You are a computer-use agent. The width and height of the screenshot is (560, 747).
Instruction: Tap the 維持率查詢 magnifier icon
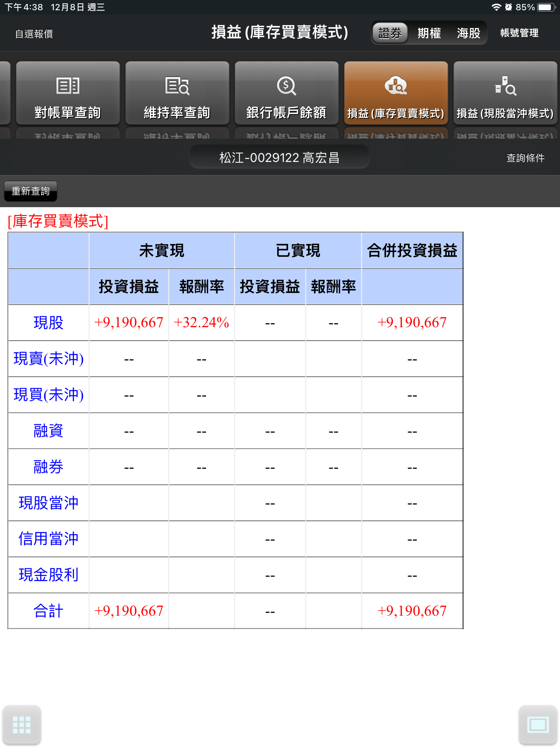click(x=177, y=86)
